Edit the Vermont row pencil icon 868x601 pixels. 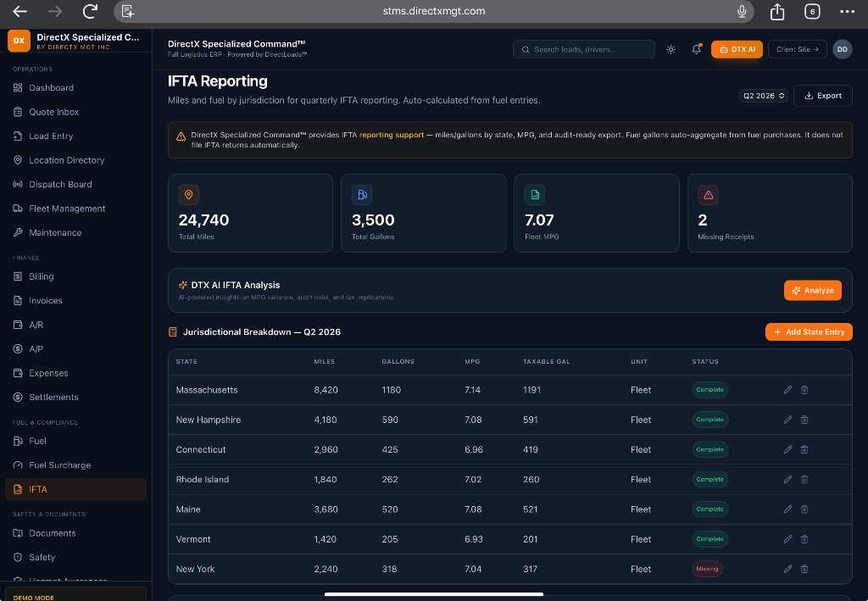787,539
